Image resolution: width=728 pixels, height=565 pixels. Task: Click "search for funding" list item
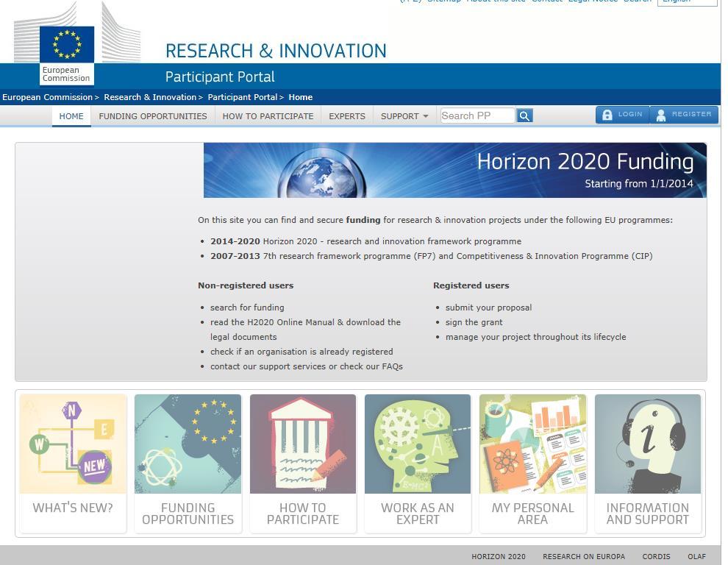pos(247,307)
